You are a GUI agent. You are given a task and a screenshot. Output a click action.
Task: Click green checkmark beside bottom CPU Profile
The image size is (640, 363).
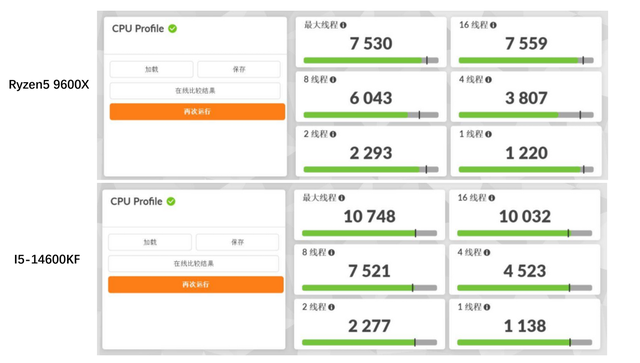click(x=171, y=201)
